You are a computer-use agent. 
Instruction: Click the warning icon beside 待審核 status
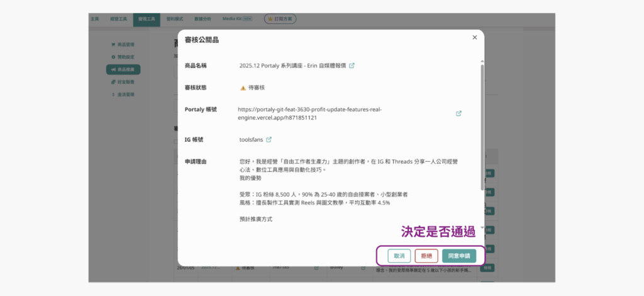click(x=243, y=88)
